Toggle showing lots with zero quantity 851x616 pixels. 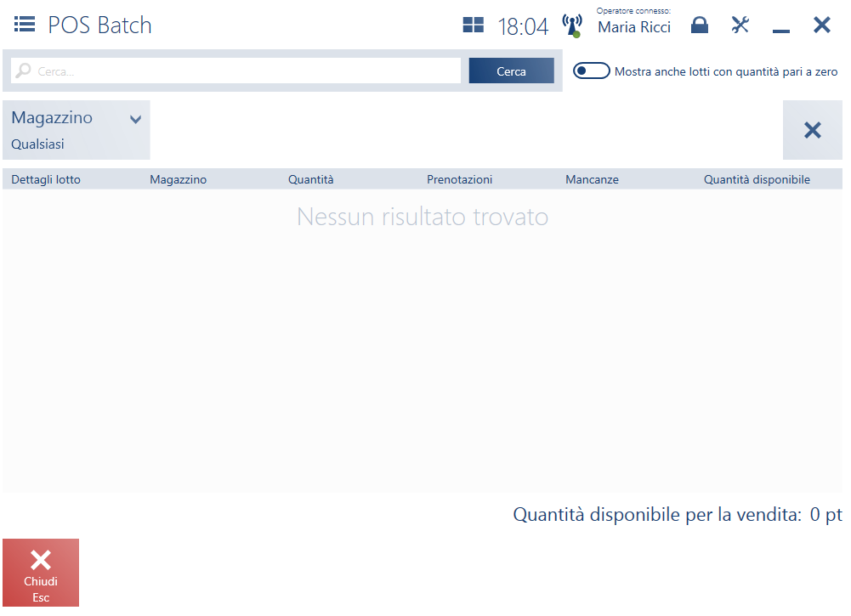coord(591,71)
